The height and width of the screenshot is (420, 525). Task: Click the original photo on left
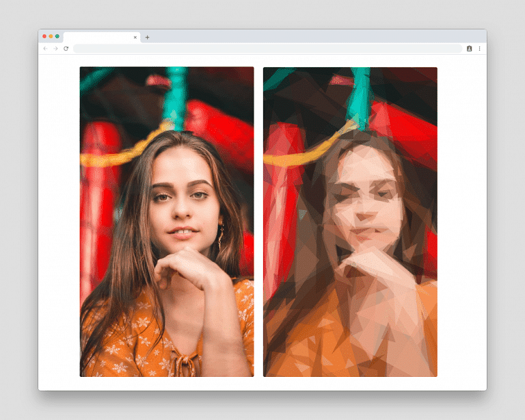pyautogui.click(x=166, y=222)
